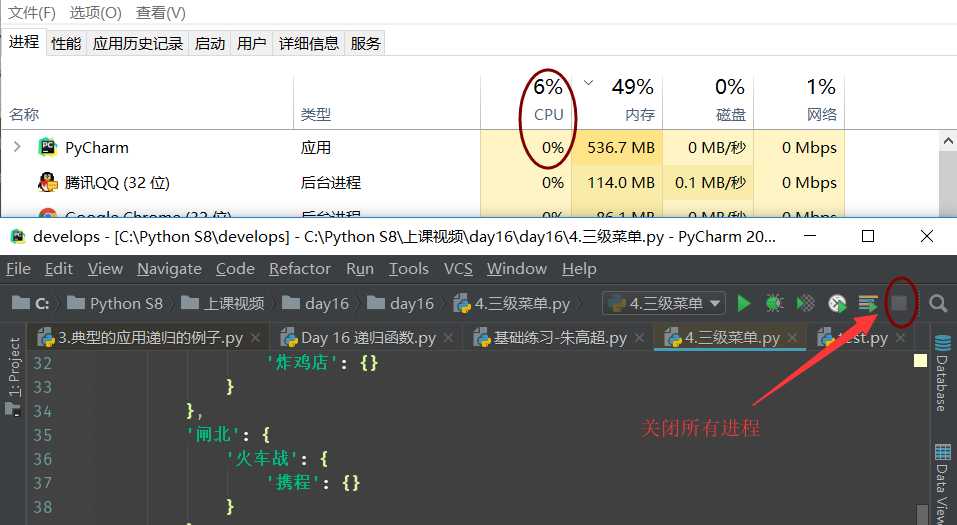Click the Python S8 breadcrumb folder
This screenshot has height=525, width=957.
(115, 303)
